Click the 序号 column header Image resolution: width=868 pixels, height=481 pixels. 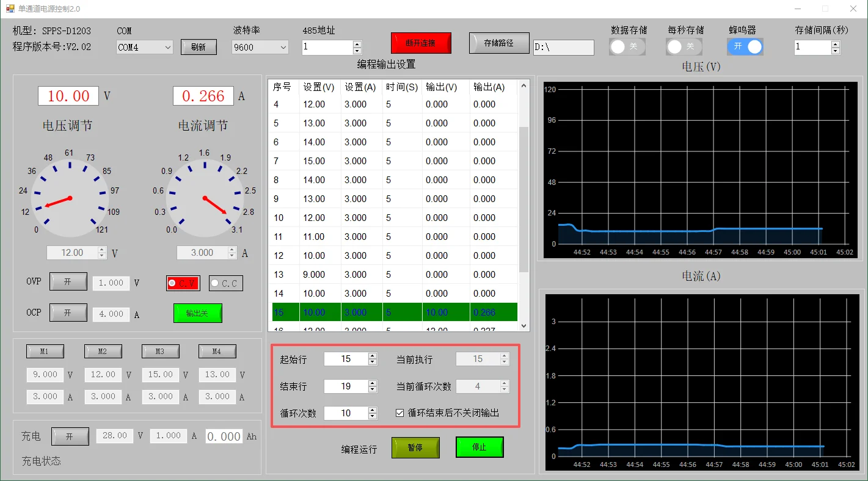pos(282,87)
